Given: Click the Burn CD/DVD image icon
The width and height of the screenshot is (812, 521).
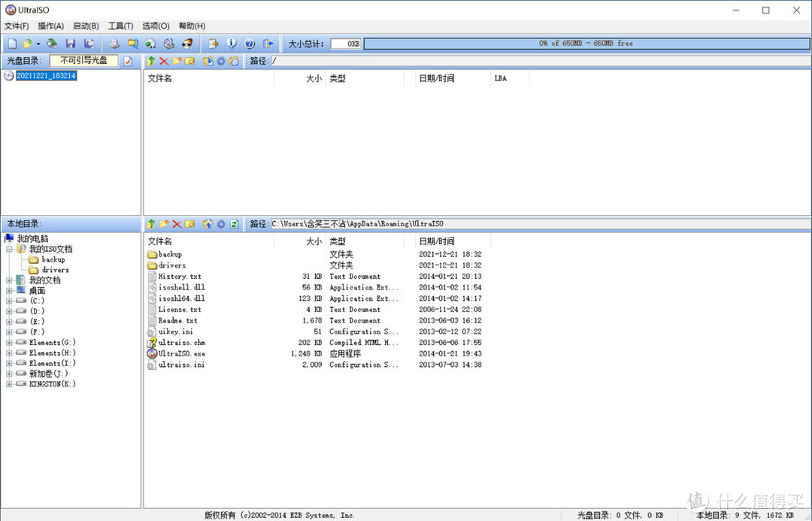Looking at the screenshot, I should click(x=187, y=44).
